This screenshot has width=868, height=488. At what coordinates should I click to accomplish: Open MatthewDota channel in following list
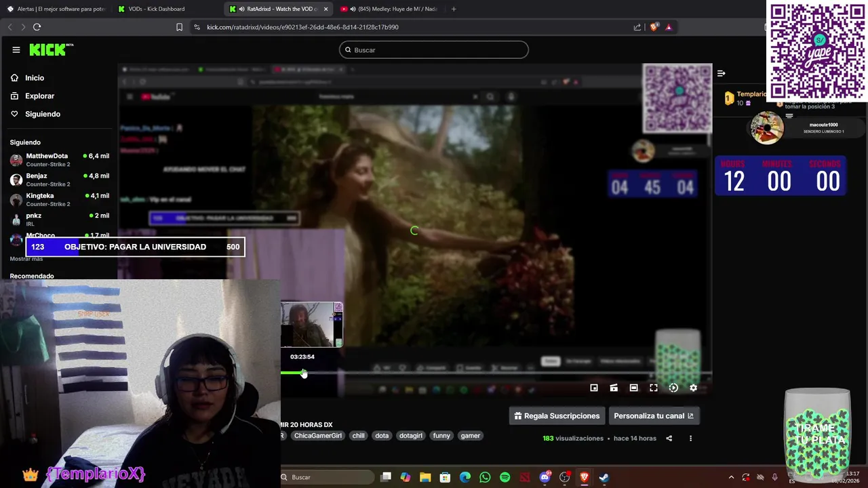60,160
